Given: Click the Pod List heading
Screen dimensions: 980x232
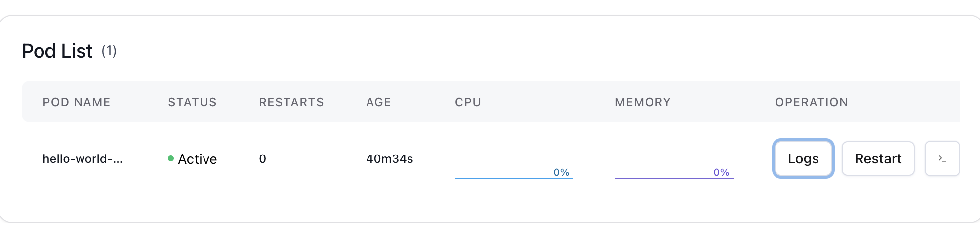Looking at the screenshot, I should (57, 51).
